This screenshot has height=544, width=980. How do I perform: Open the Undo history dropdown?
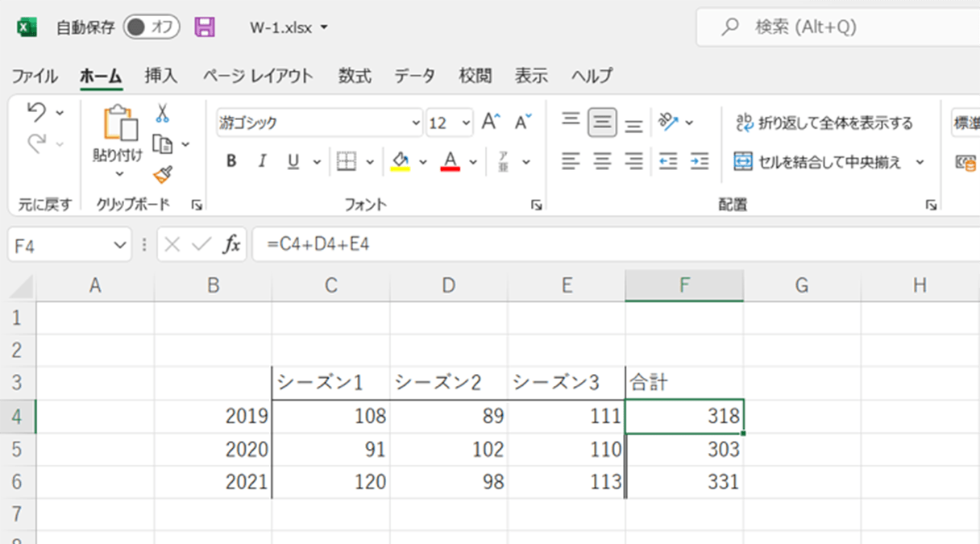60,113
